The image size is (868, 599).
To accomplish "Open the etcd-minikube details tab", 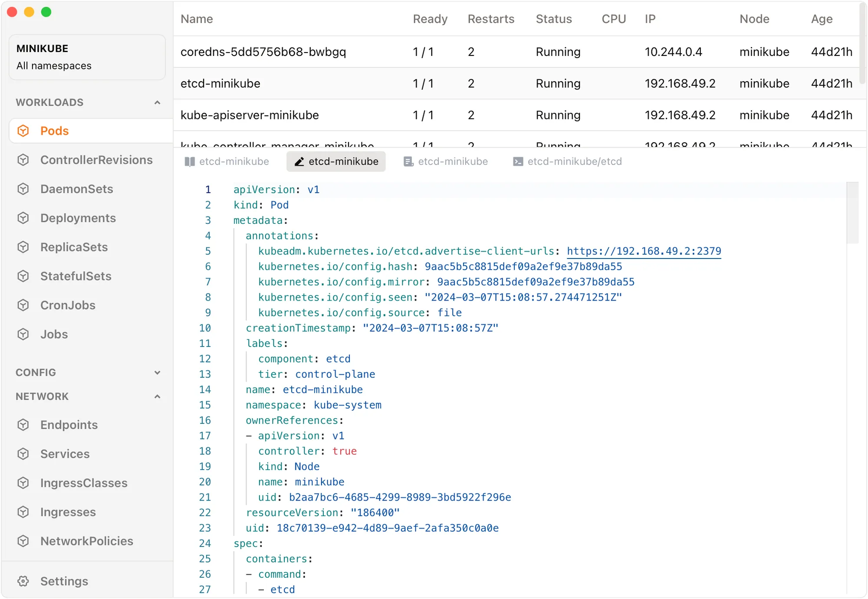I will 227,162.
